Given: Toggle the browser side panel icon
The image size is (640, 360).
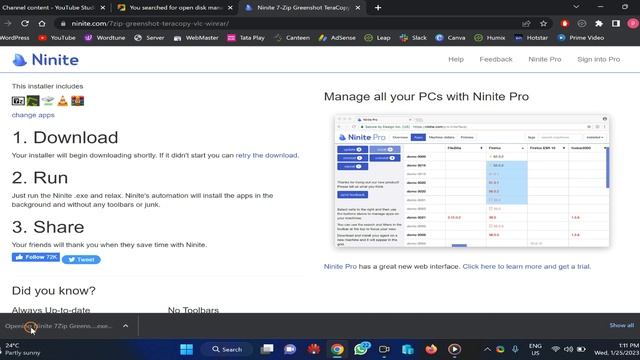Looking at the screenshot, I should point(616,24).
